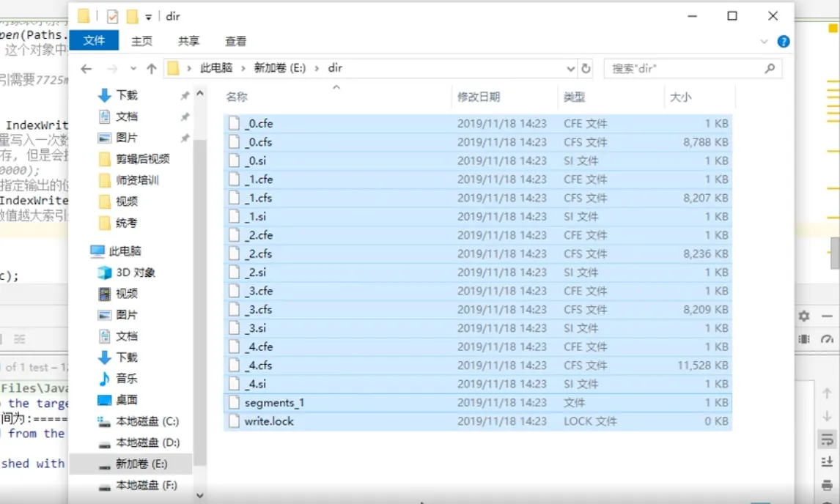This screenshot has width=840, height=504.
Task: Click file icon of _2.cfs
Action: (234, 254)
